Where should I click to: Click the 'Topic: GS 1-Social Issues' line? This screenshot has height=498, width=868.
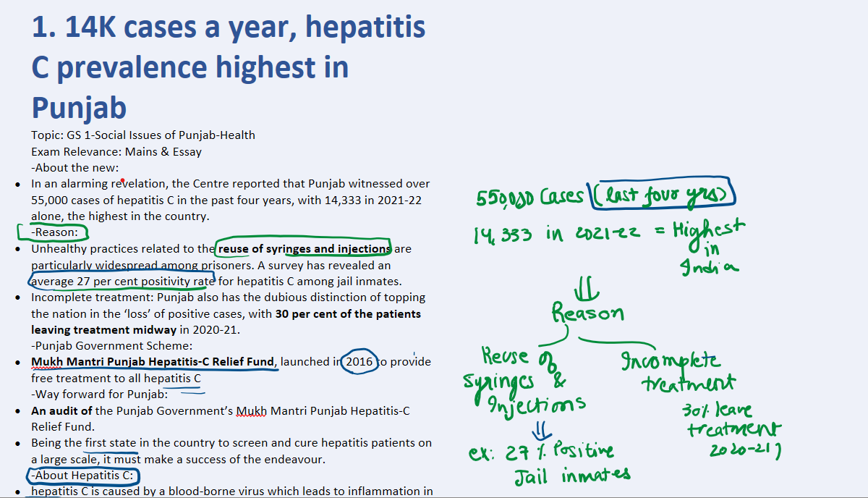point(142,135)
